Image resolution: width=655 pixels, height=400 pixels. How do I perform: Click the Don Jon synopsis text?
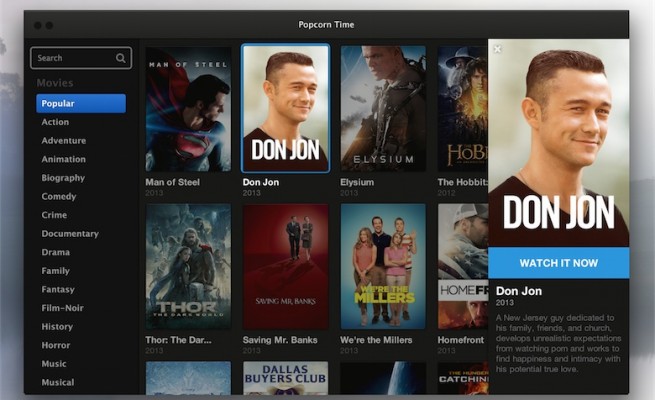coord(558,344)
